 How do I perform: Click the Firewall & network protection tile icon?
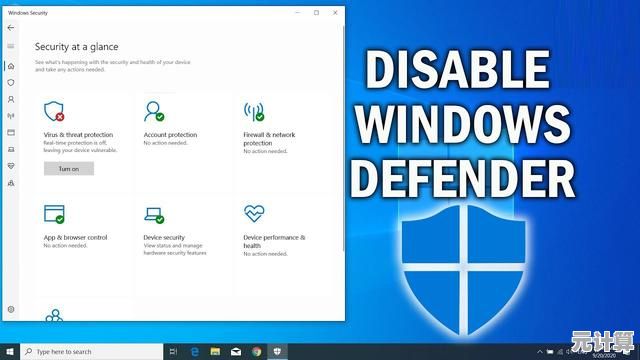click(x=254, y=112)
